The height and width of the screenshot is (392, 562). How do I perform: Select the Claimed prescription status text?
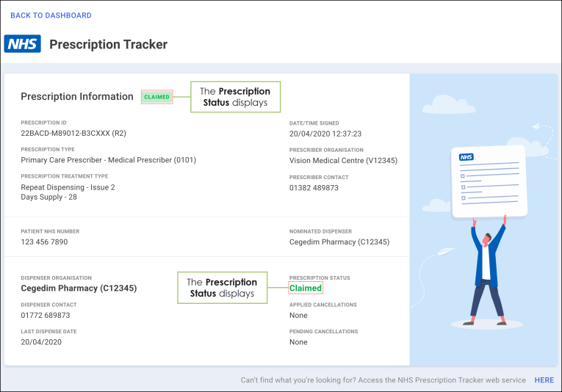pyautogui.click(x=306, y=288)
